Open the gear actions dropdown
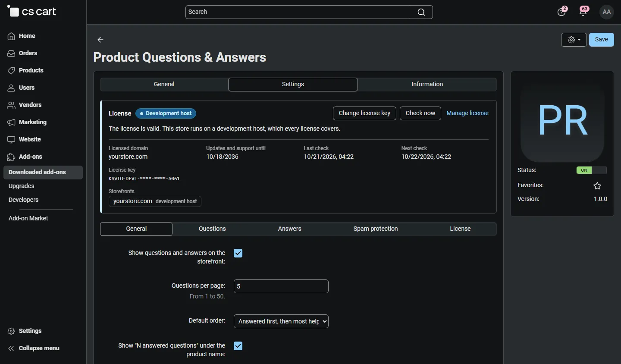The height and width of the screenshot is (364, 621). [574, 40]
